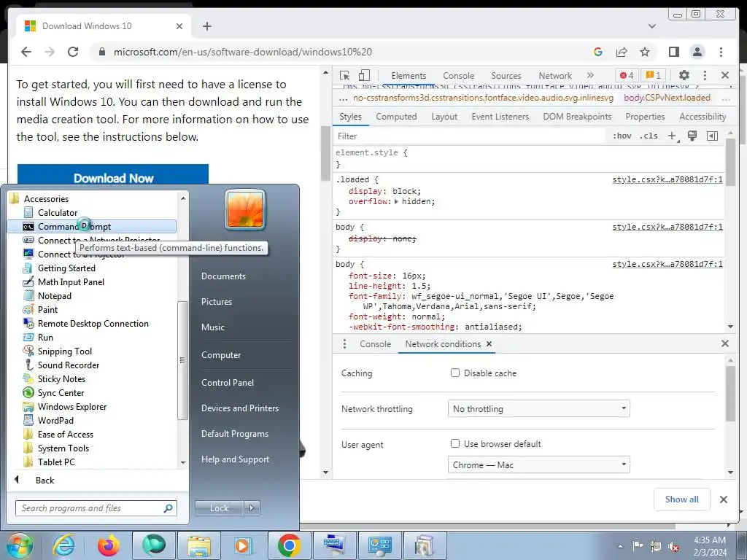Open Snipping Tool
747x560 pixels.
pyautogui.click(x=65, y=351)
